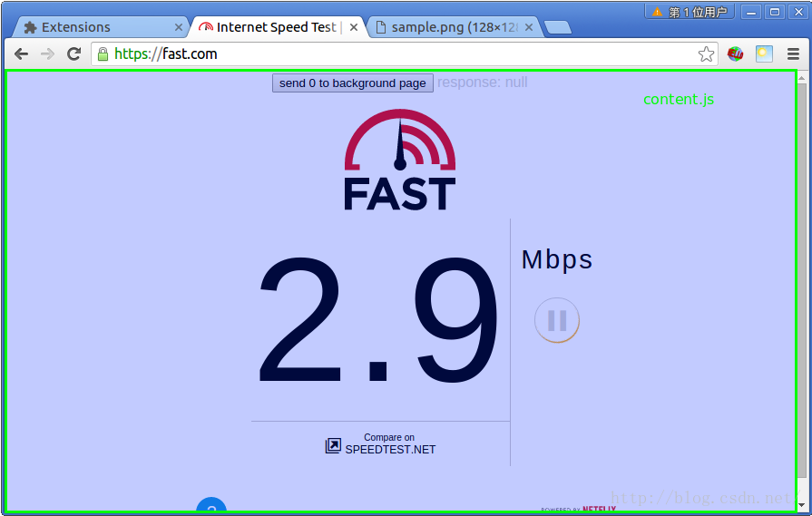
Task: Close the Extensions tab
Action: tap(178, 27)
